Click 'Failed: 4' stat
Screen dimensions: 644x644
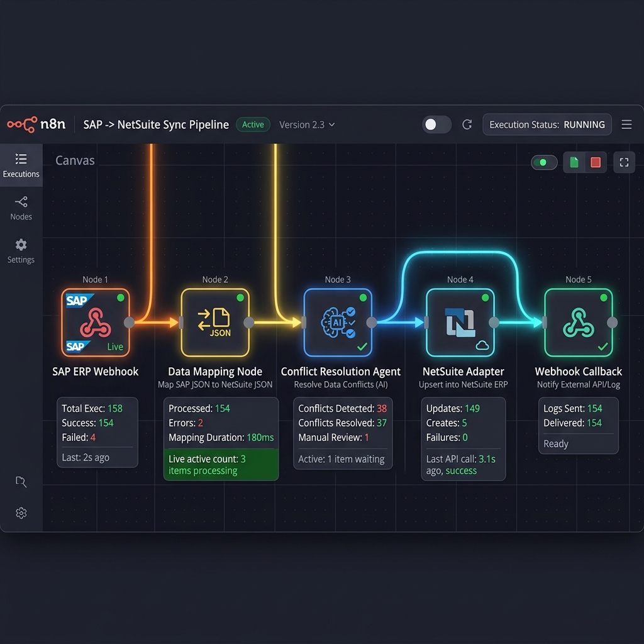coord(79,438)
